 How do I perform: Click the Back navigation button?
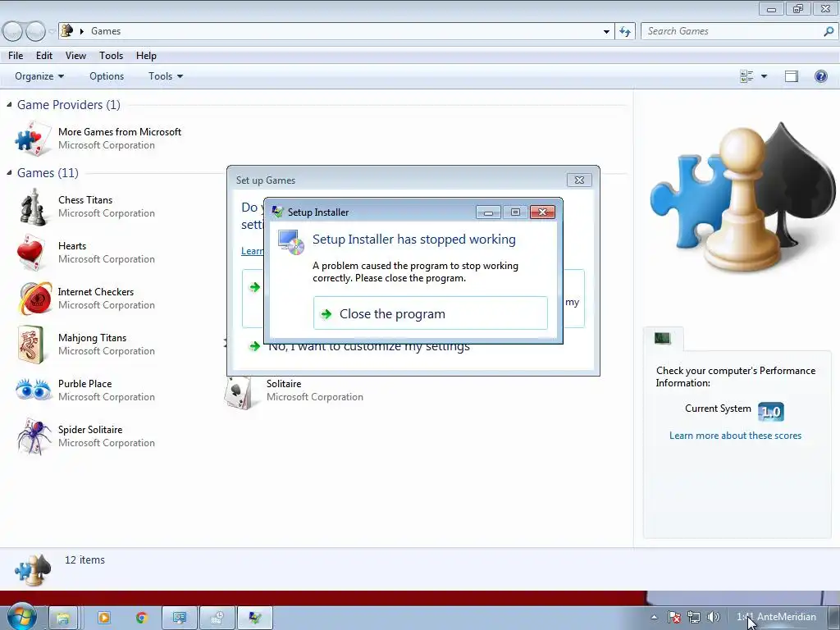pyautogui.click(x=12, y=32)
